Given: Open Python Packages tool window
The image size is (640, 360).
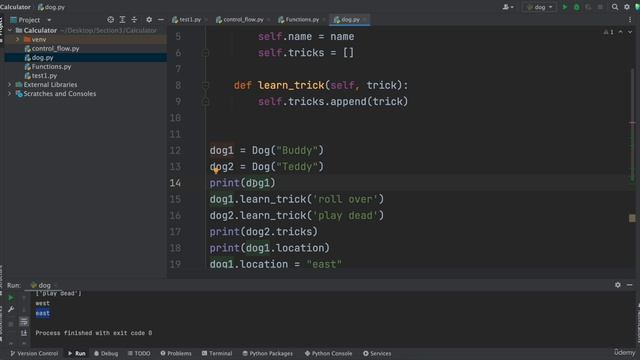Looking at the screenshot, I should click(x=267, y=353).
